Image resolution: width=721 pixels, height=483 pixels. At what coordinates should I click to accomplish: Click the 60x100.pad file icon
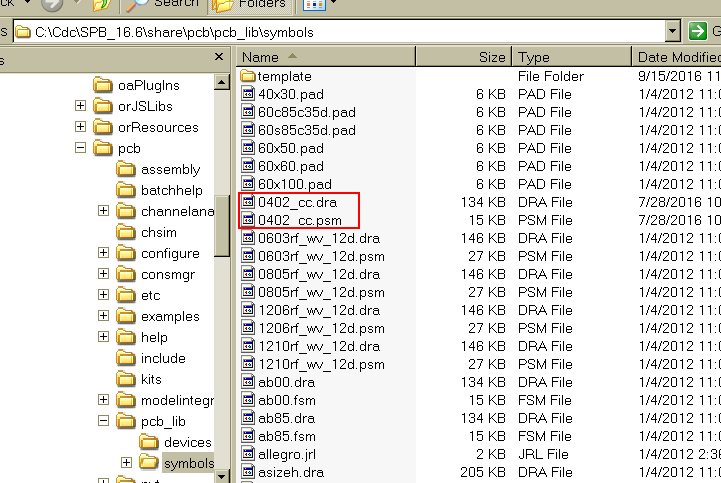pos(248,184)
